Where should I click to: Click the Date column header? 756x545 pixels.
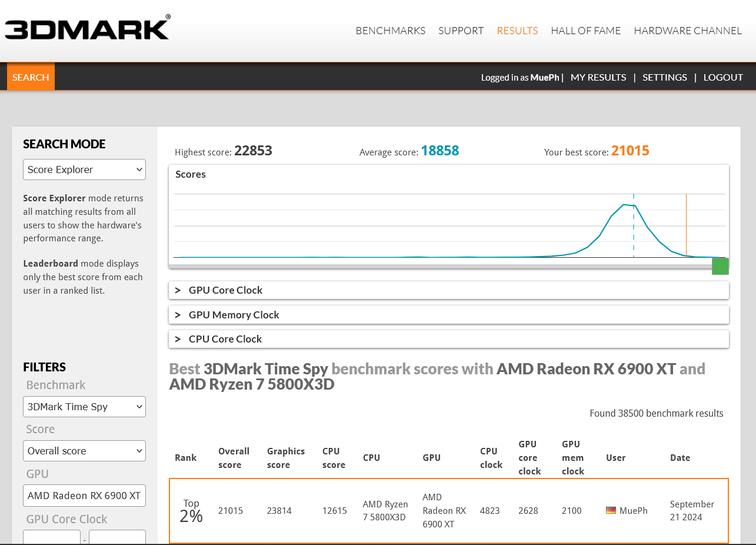point(680,458)
